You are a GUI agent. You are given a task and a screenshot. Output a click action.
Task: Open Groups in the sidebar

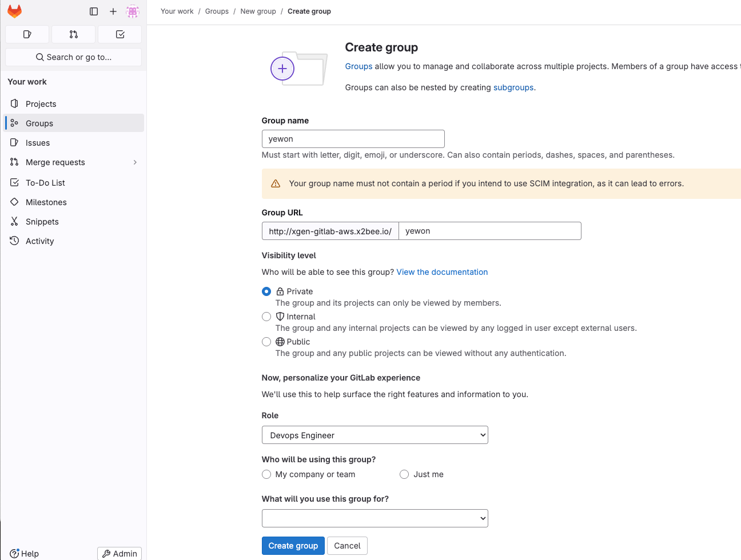[74, 123]
